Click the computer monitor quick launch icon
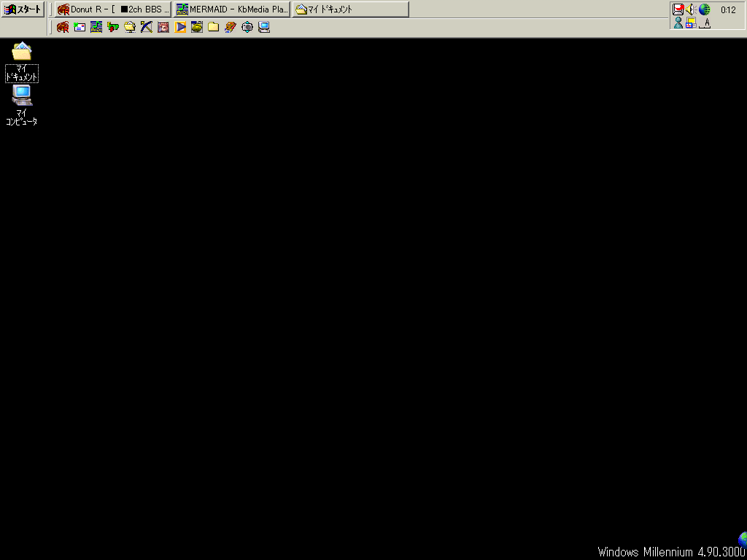 pos(264,27)
